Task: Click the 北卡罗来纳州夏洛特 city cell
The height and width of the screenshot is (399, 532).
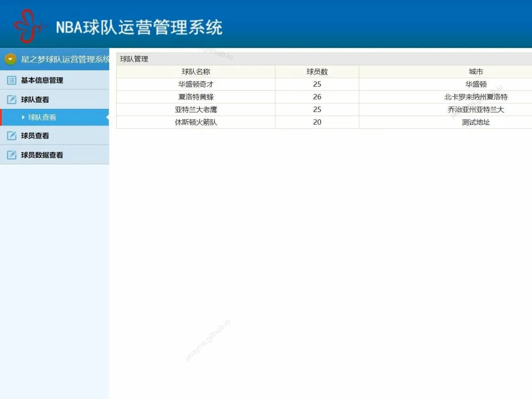Action: pyautogui.click(x=446, y=97)
